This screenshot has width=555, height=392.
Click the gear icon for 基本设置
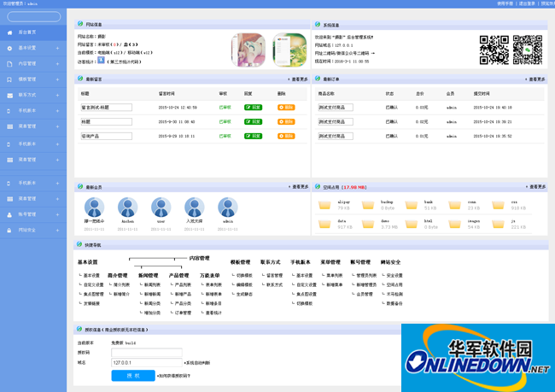tap(9, 48)
